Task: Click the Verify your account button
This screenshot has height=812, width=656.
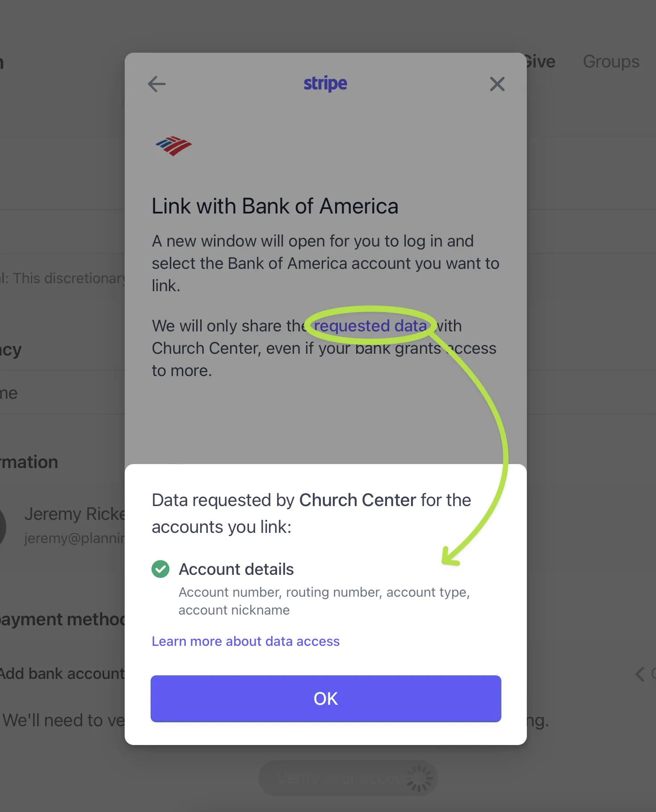Action: [x=348, y=778]
